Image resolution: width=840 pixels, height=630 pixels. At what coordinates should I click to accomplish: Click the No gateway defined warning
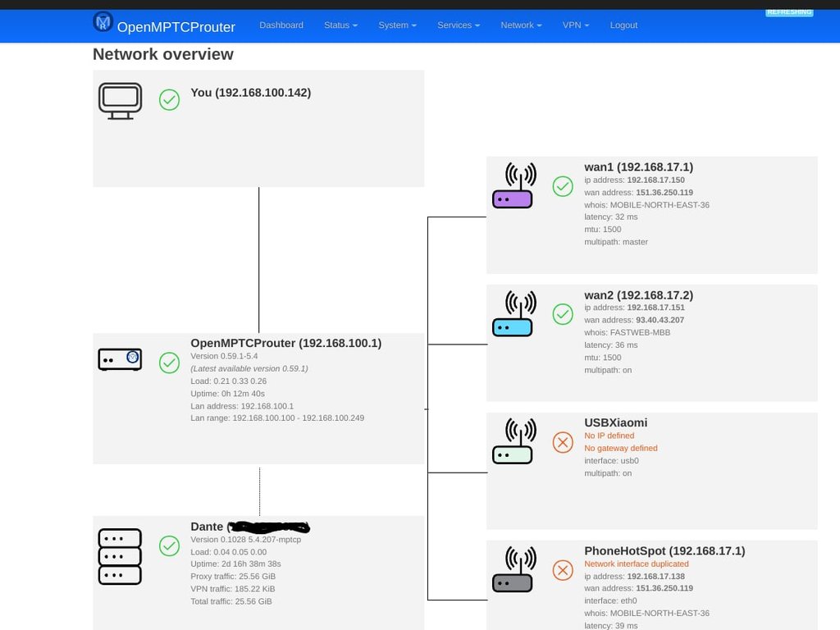click(621, 449)
